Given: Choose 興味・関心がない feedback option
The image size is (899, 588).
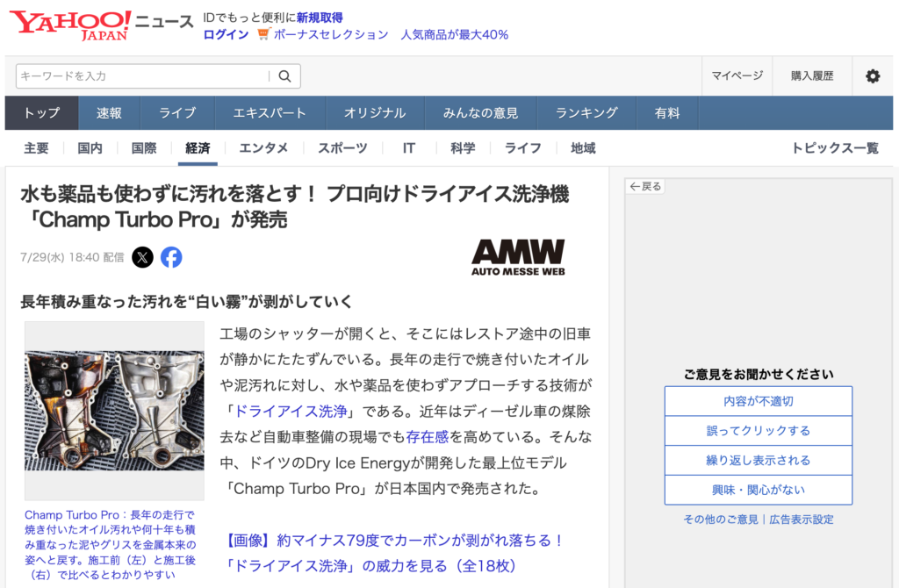Looking at the screenshot, I should coord(759,490).
